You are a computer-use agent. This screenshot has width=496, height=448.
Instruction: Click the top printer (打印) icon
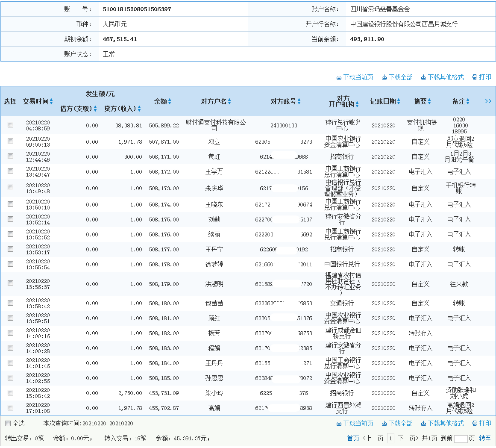tap(474, 77)
